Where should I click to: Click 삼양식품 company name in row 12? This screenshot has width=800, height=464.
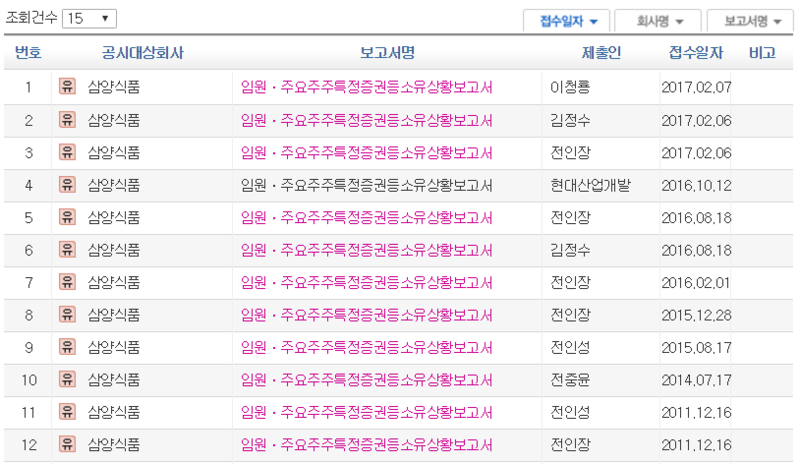point(114,445)
